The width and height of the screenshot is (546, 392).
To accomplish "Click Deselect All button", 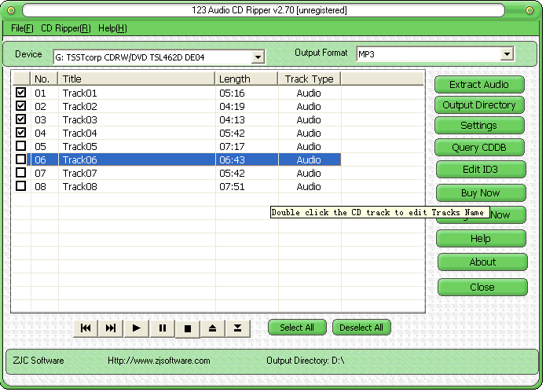I will coord(361,328).
